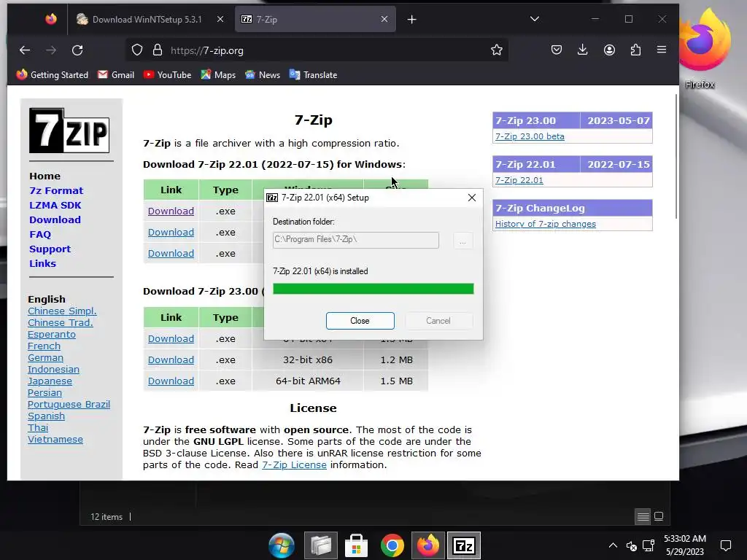Open the 7-Zip 23.00 beta link
The height and width of the screenshot is (560, 747).
(530, 136)
